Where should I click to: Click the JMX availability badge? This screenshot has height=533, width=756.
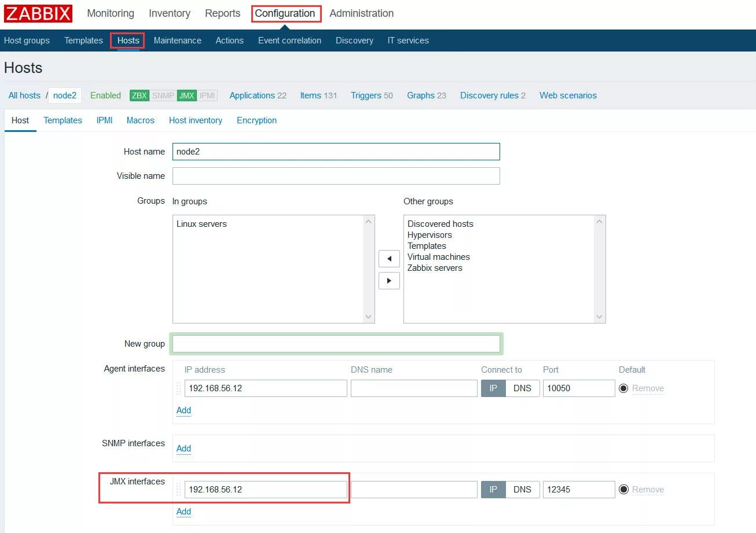(x=186, y=95)
